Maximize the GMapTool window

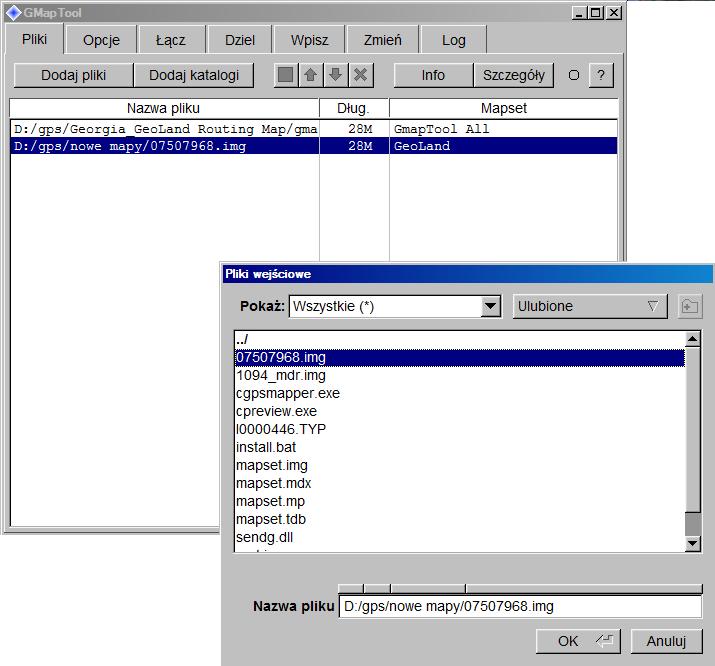point(596,13)
